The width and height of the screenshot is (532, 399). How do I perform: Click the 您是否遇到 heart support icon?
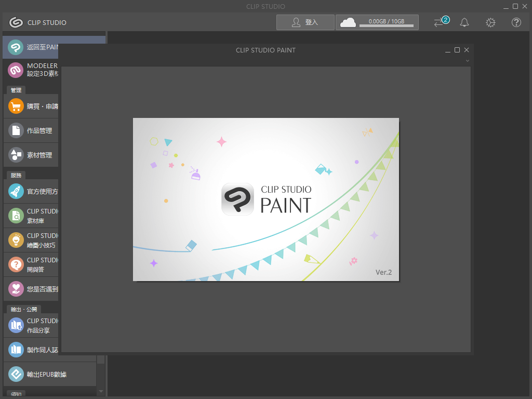(16, 289)
